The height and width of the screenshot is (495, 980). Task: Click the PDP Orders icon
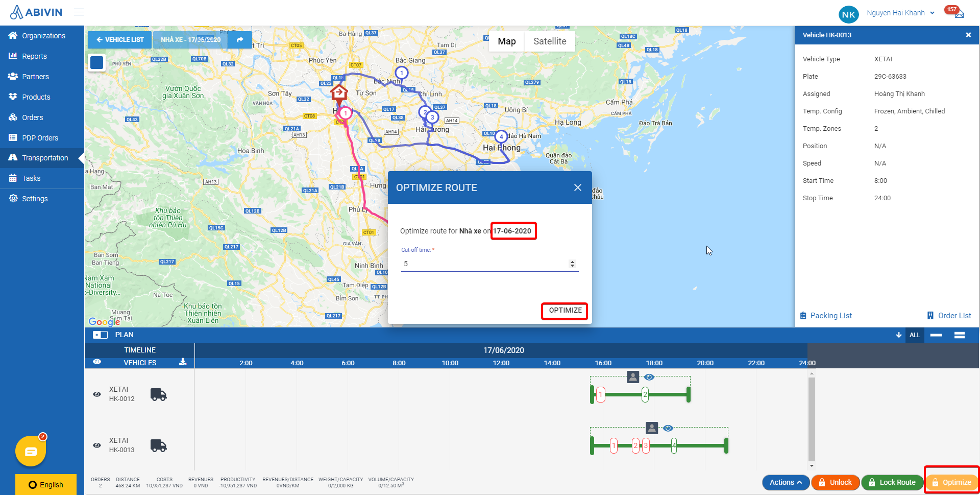(13, 138)
